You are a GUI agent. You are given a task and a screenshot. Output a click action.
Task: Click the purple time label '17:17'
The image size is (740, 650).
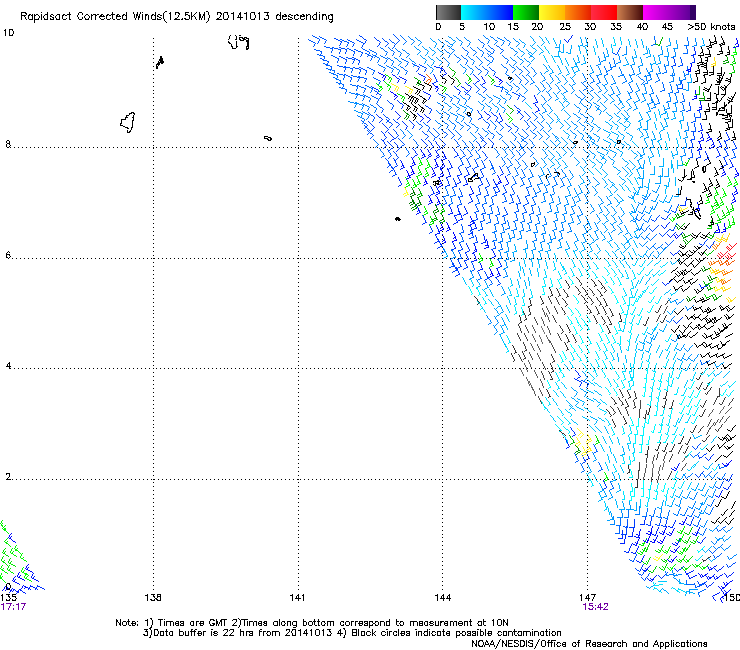click(x=13, y=607)
